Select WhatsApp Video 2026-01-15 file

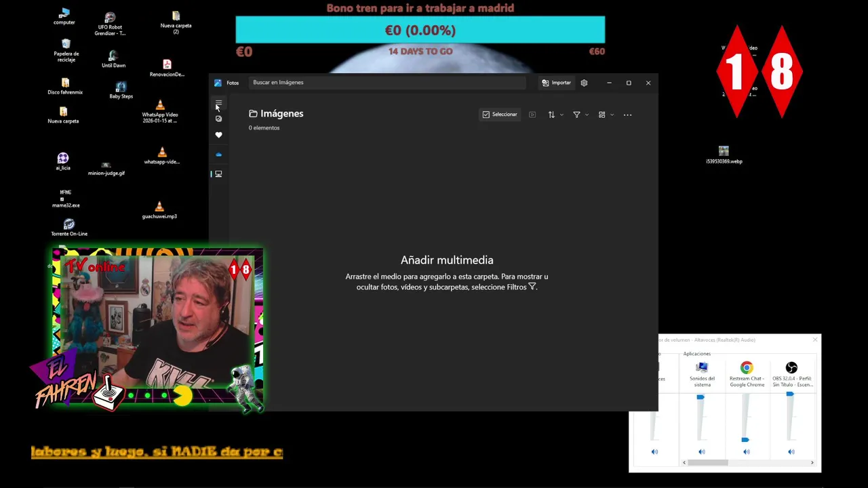[160, 111]
